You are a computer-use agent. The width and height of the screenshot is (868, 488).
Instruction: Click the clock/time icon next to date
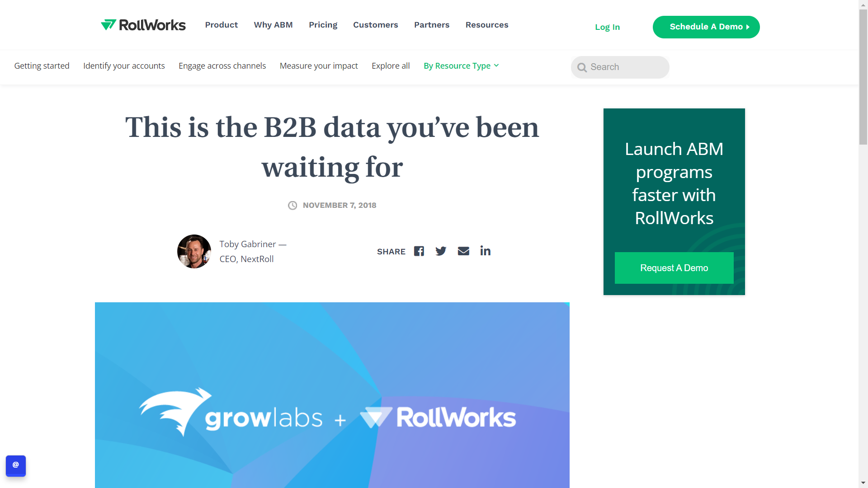[292, 206]
